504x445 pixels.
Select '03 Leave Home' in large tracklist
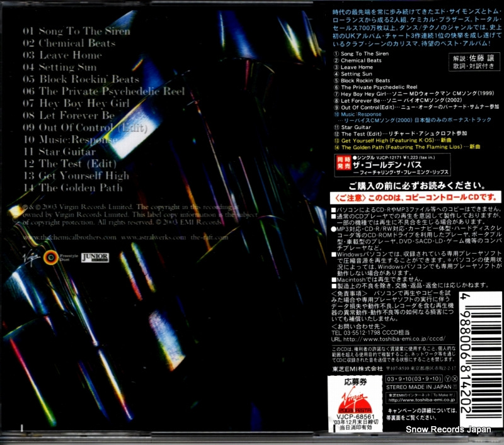click(x=62, y=55)
